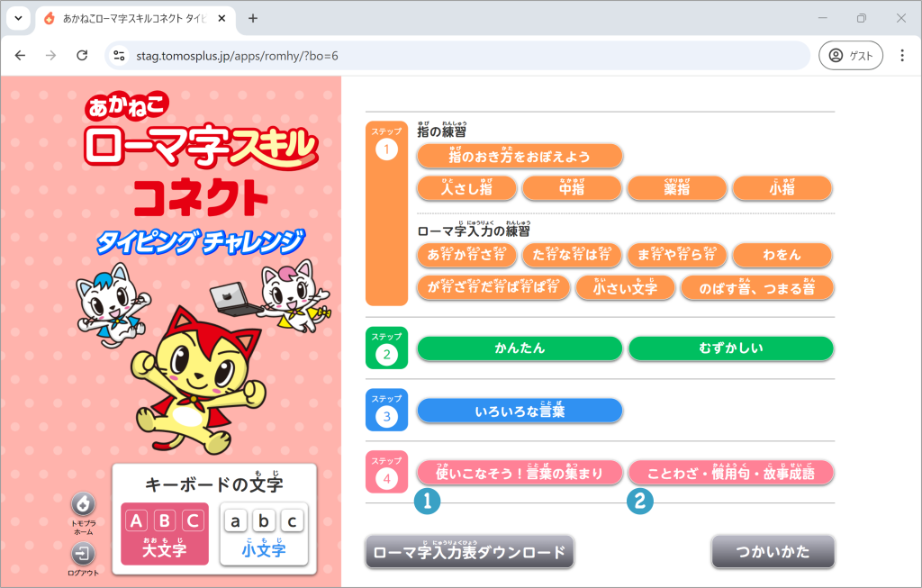This screenshot has width=922, height=588.
Task: Download the ローマ字入力表
Action: (469, 552)
